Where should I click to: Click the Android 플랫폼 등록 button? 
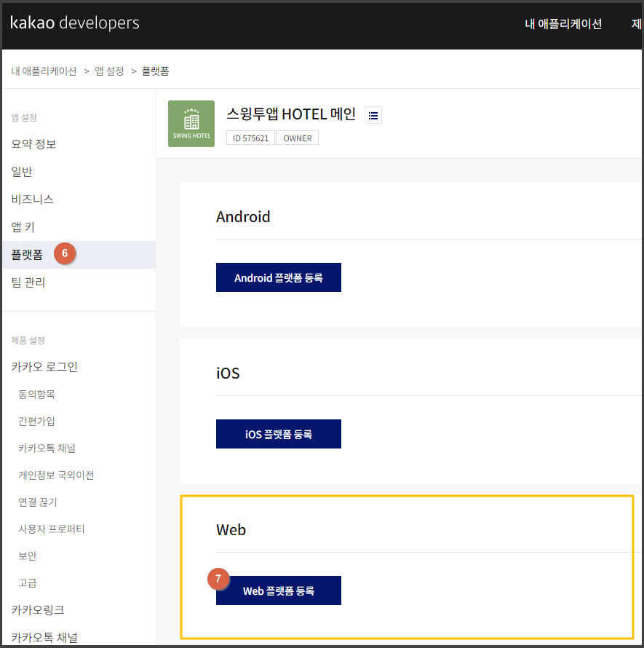278,277
